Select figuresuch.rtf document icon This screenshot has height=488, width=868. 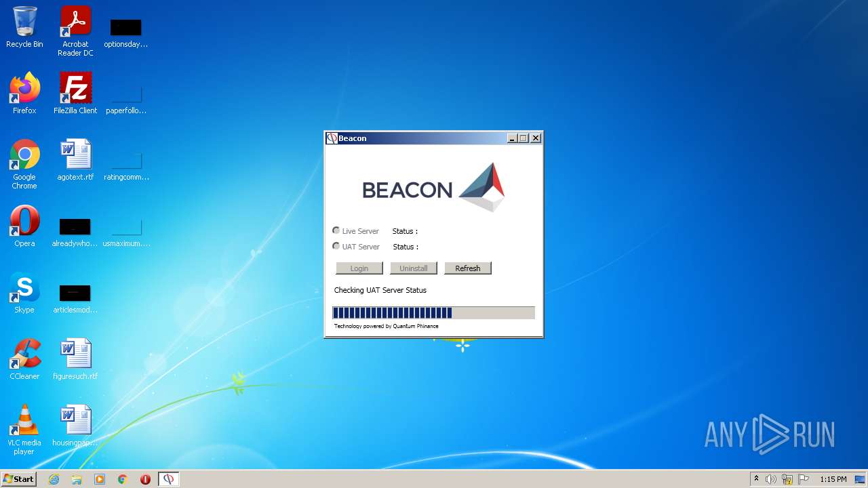75,359
